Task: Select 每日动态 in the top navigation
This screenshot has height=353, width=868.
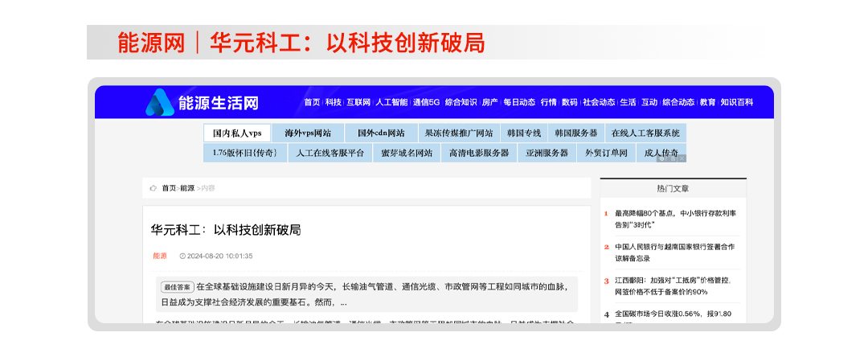Action: (x=519, y=103)
